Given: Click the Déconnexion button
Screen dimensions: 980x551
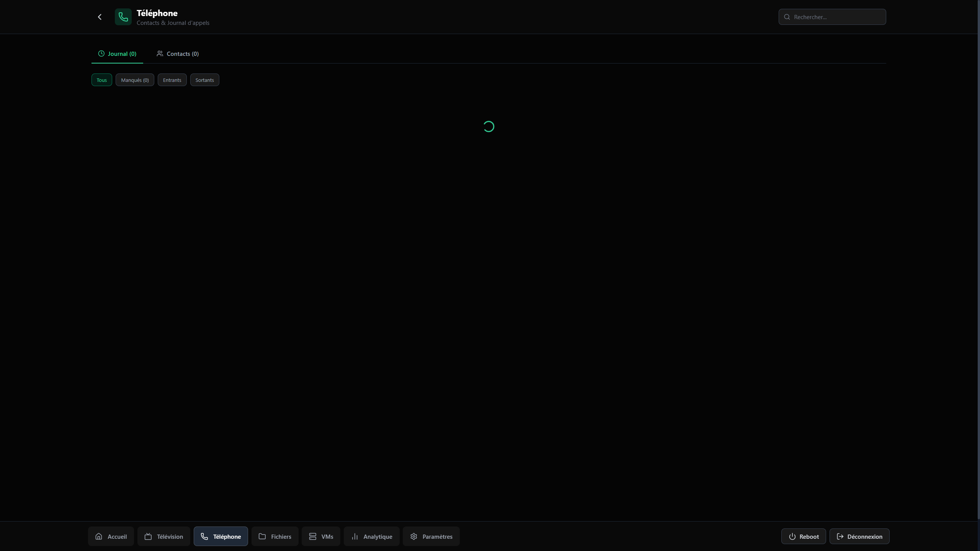Looking at the screenshot, I should coord(859,536).
